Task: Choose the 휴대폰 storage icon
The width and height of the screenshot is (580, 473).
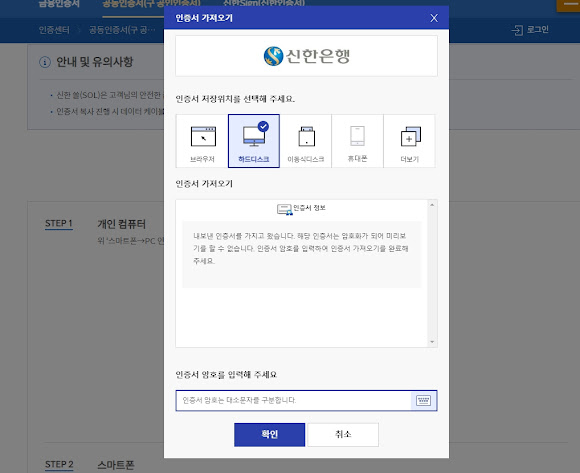Action: 357,141
